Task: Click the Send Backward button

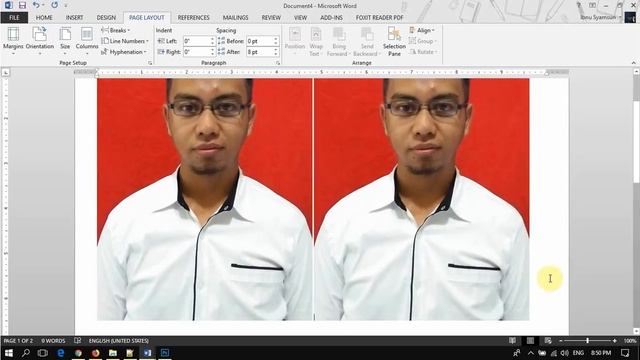Action: pyautogui.click(x=367, y=41)
